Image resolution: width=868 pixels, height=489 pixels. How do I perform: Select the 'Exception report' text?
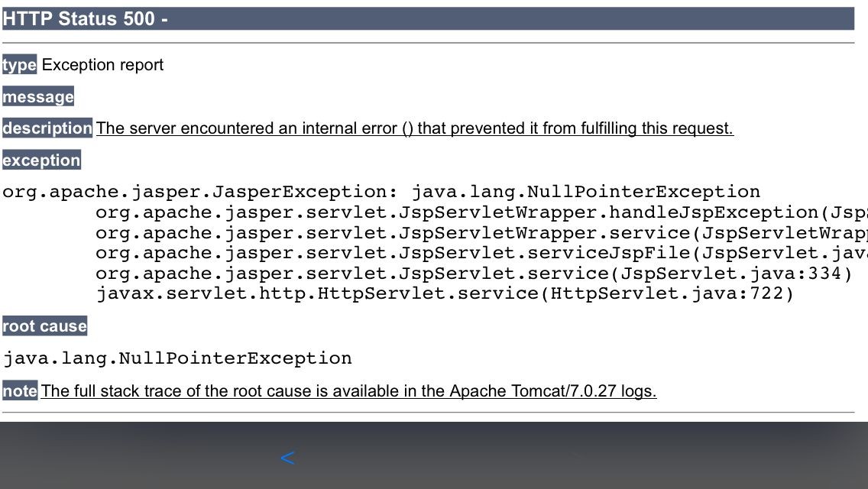(102, 65)
